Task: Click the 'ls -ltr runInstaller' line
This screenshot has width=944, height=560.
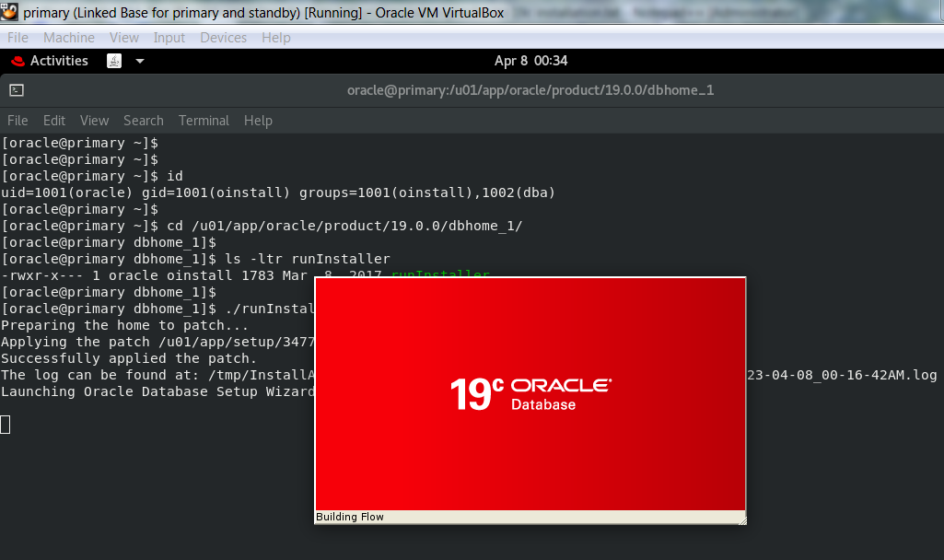Action: (x=195, y=259)
